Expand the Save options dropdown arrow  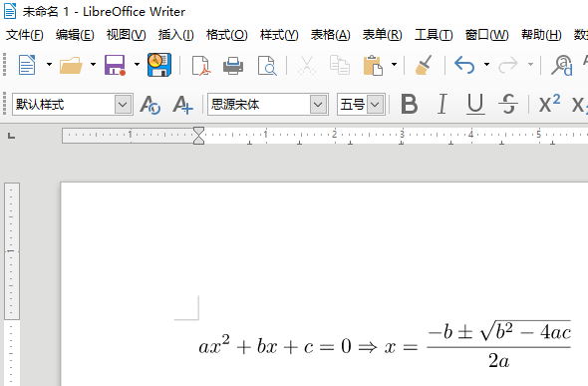click(x=137, y=65)
